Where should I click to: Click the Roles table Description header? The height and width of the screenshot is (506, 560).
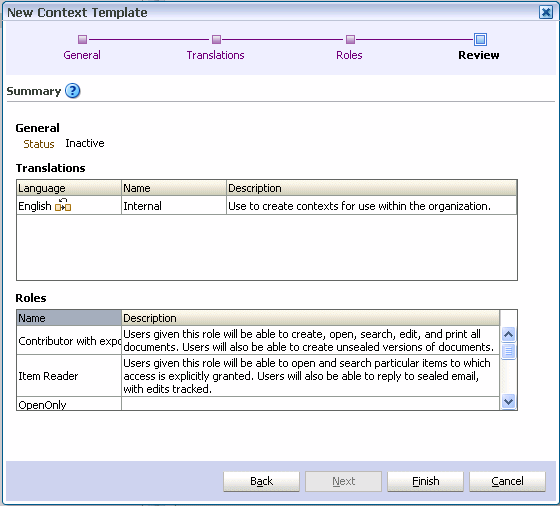(x=310, y=318)
